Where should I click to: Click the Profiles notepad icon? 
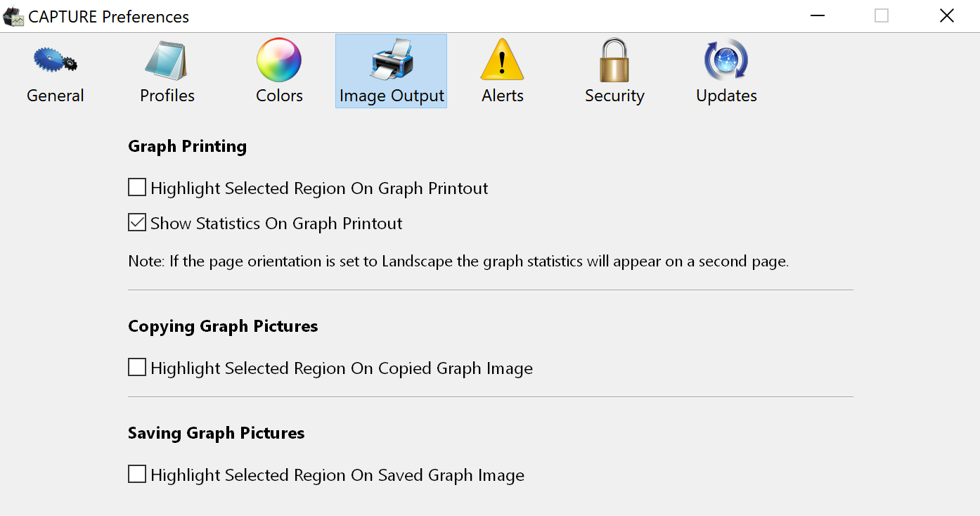[x=167, y=60]
